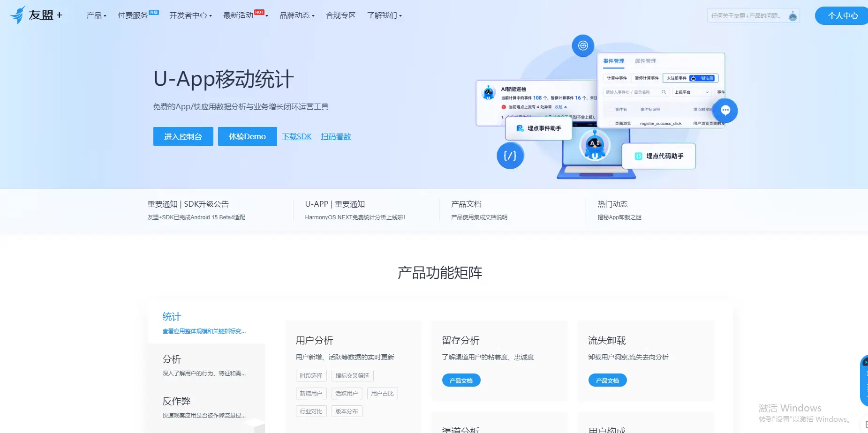Image resolution: width=868 pixels, height=433 pixels.
Task: Click the robot assistant icon in search box
Action: point(793,16)
